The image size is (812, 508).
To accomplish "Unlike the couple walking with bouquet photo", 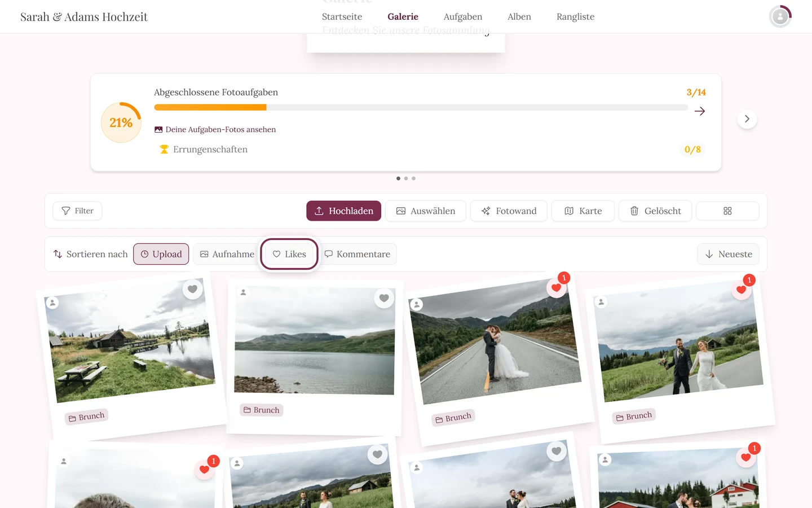I will [742, 290].
